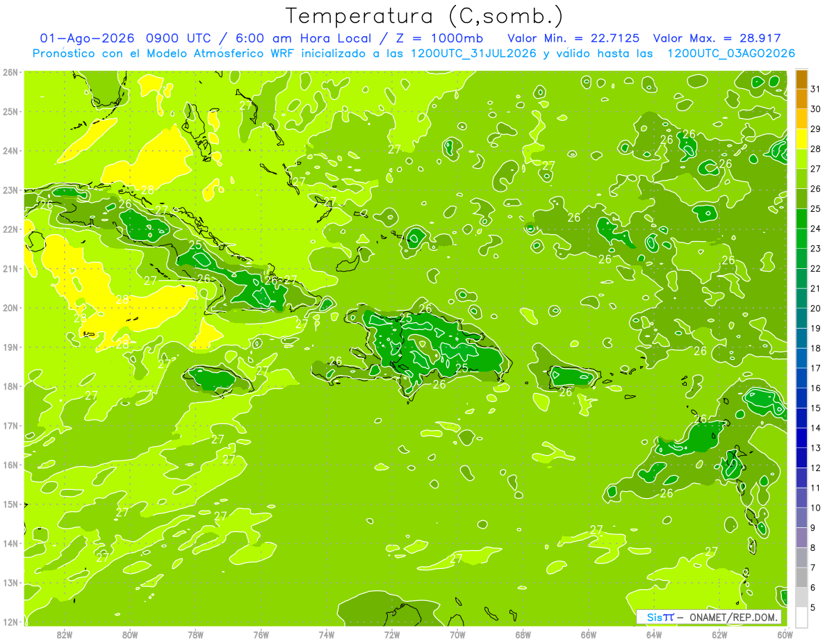Click the 82W longitude label
The height and width of the screenshot is (644, 834).
tap(65, 634)
